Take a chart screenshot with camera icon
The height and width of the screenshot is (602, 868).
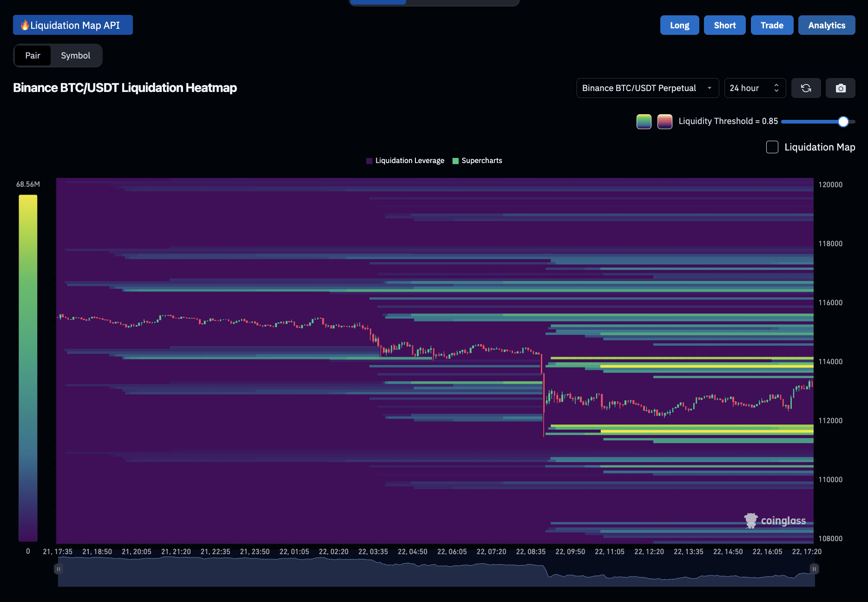840,88
